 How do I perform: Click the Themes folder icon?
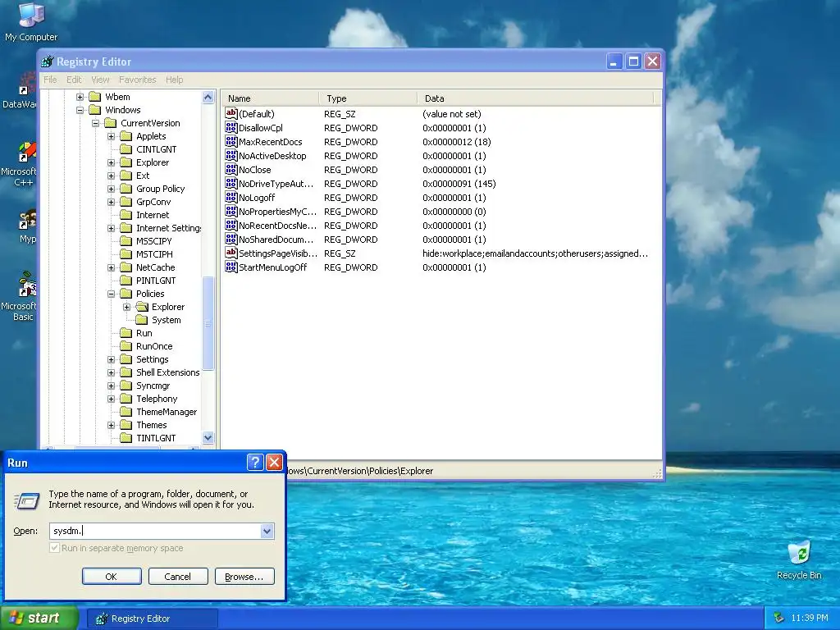(126, 425)
